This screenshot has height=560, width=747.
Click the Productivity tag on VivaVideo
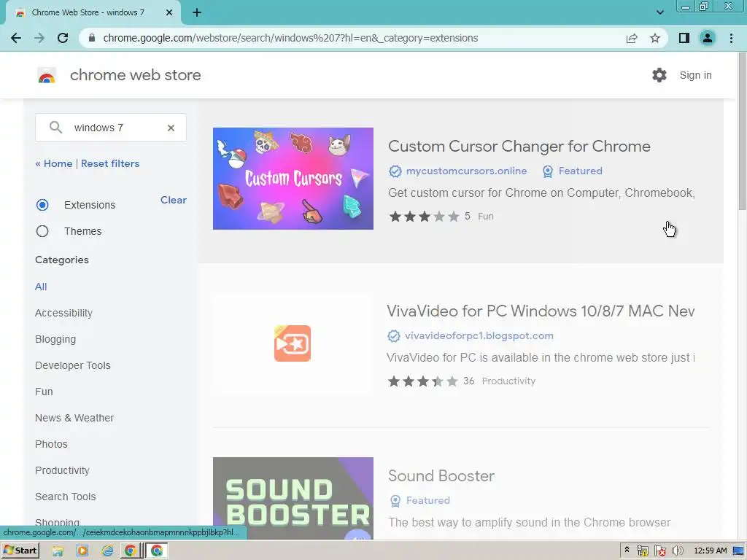pos(508,381)
